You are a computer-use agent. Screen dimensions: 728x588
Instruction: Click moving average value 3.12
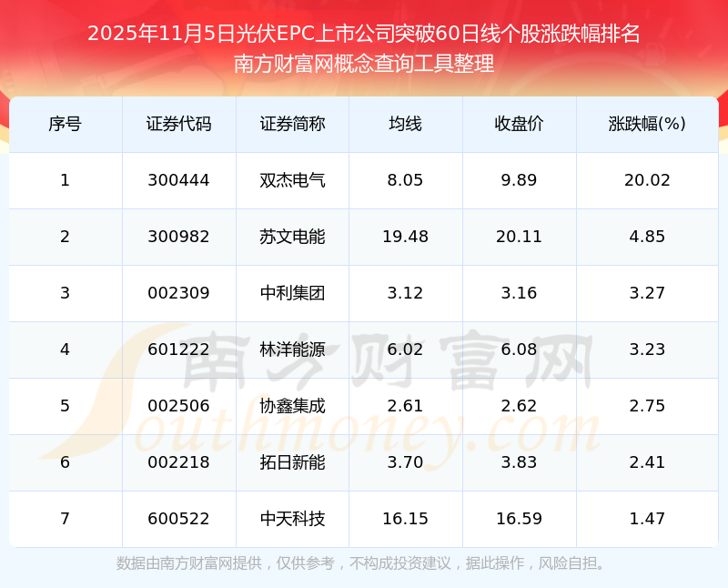tap(405, 293)
